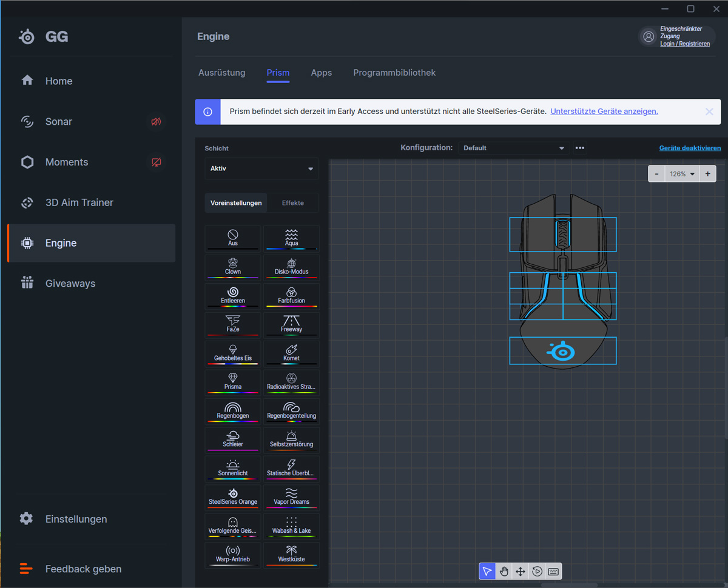This screenshot has width=728, height=588.
Task: Open the 126% zoom level dropdown
Action: tap(682, 174)
